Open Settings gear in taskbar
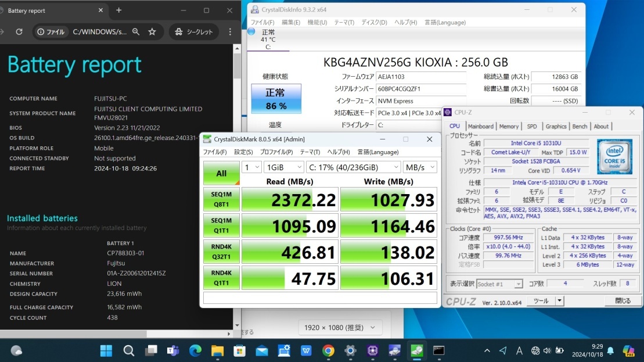The height and width of the screenshot is (362, 644). [x=350, y=350]
